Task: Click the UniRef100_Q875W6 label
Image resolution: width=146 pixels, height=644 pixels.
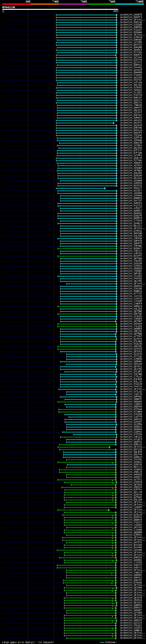Action: pyautogui.click(x=131, y=311)
